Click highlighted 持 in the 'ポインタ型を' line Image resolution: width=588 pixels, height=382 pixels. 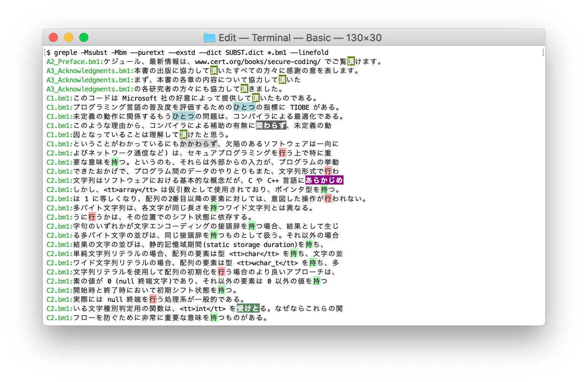pyautogui.click(x=324, y=190)
